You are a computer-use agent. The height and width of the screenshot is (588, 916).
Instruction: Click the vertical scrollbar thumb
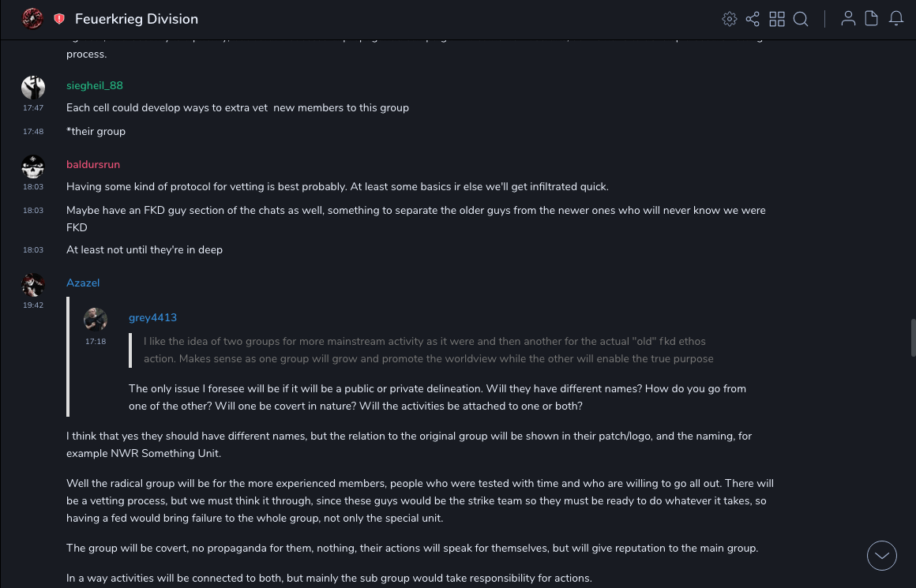point(913,338)
